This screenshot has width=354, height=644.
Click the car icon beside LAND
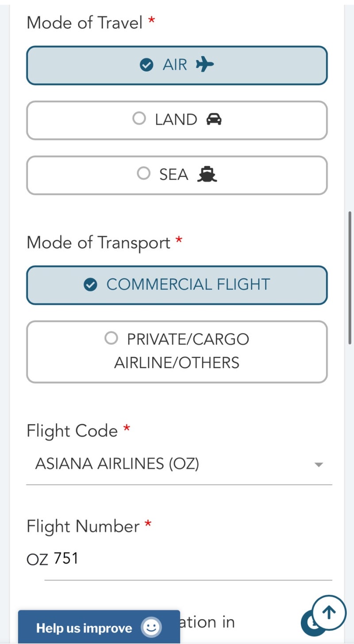(214, 119)
